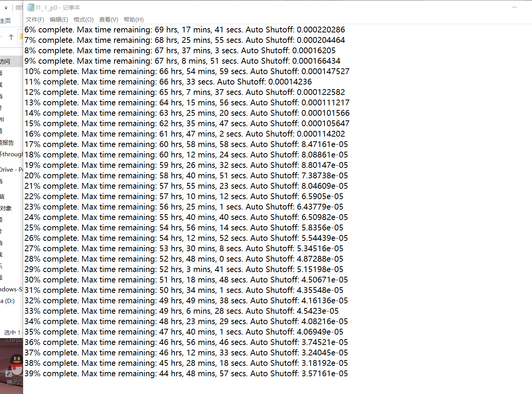Screen dimensions: 532x394
Task: Click the Explorer recent locations chevron
Action: (2, 37)
